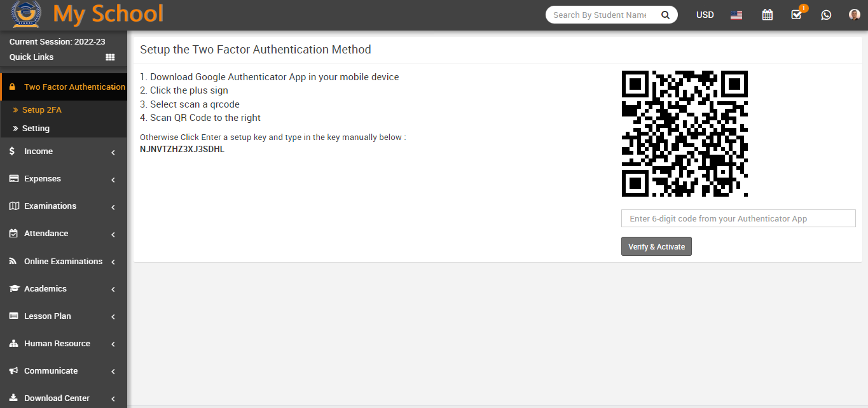Click the Verify & Activate button
This screenshot has width=868, height=408.
click(x=656, y=246)
